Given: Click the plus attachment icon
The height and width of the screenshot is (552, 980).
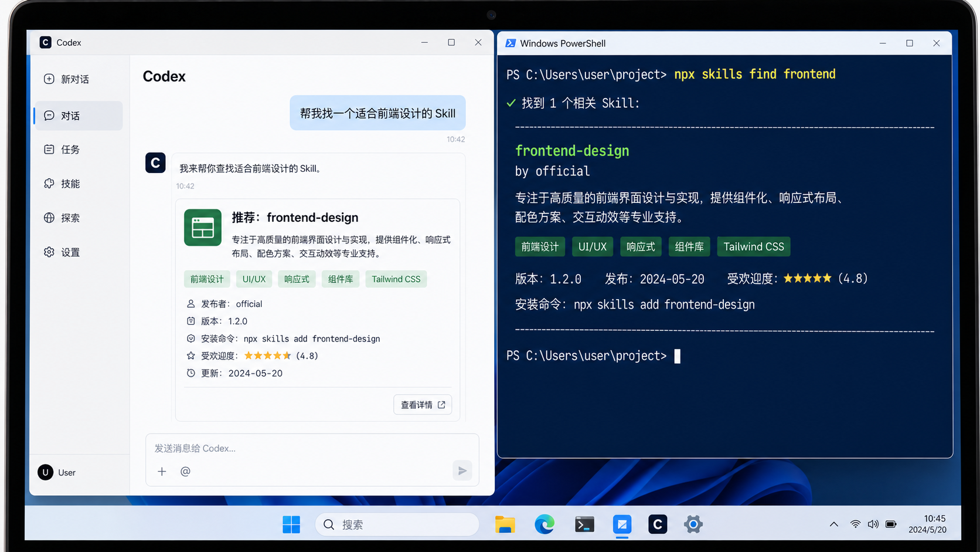Looking at the screenshot, I should click(x=162, y=471).
